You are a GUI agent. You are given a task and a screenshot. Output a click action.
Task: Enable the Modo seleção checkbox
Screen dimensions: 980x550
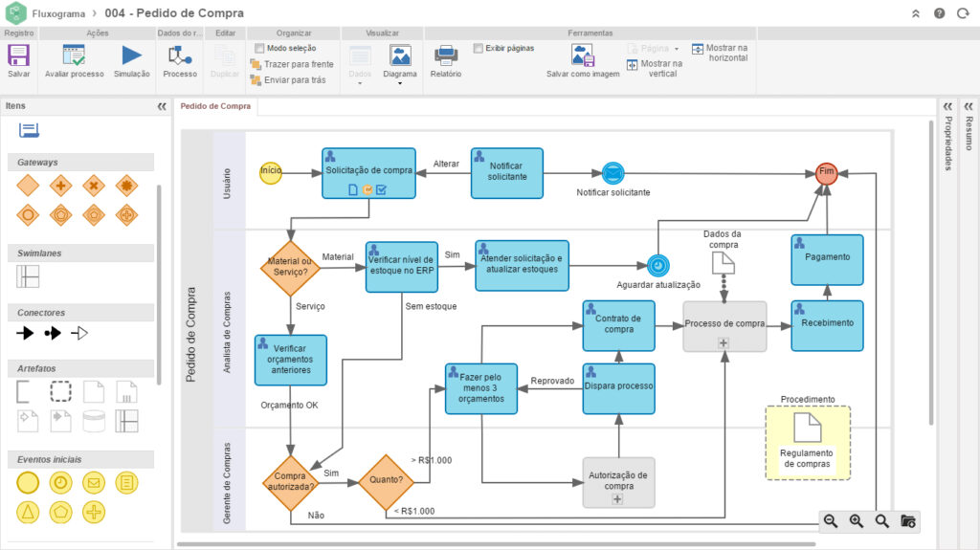tap(259, 48)
